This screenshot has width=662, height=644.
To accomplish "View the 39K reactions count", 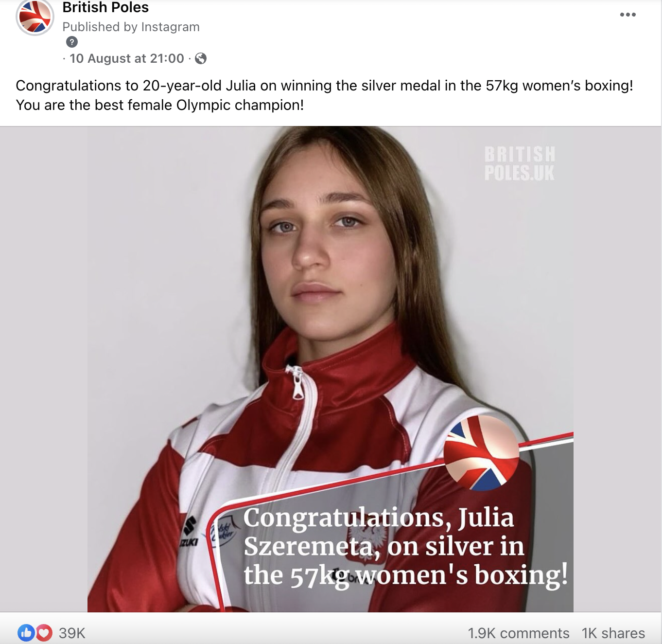I will (x=72, y=633).
